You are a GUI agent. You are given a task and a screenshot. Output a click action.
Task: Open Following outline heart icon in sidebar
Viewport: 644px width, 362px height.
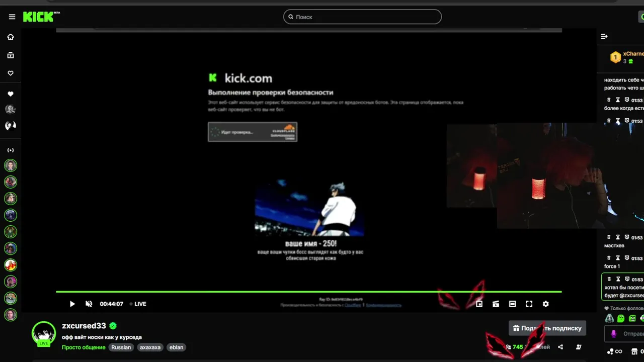(x=11, y=73)
